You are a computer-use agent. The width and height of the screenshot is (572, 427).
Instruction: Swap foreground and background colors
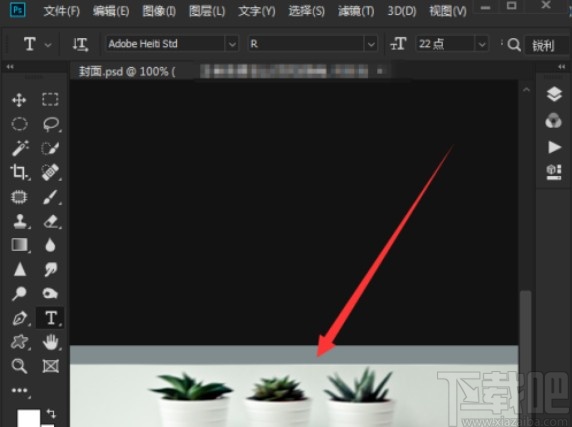51,413
